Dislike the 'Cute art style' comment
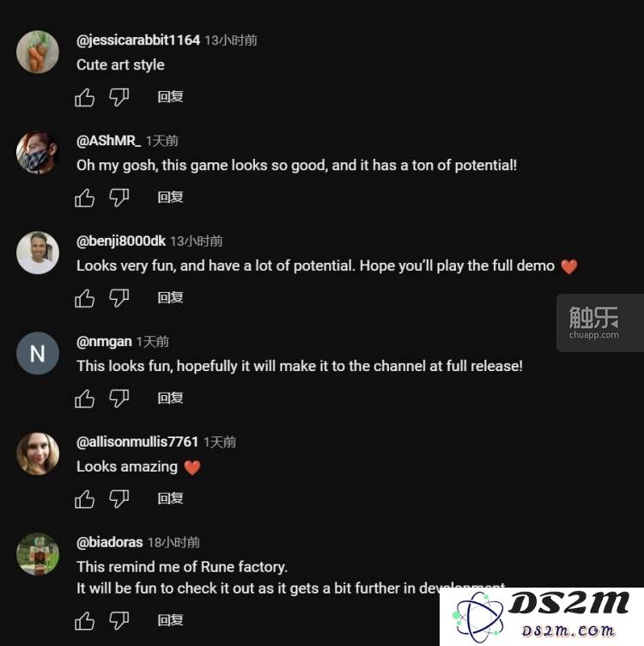644x646 pixels. 119,98
